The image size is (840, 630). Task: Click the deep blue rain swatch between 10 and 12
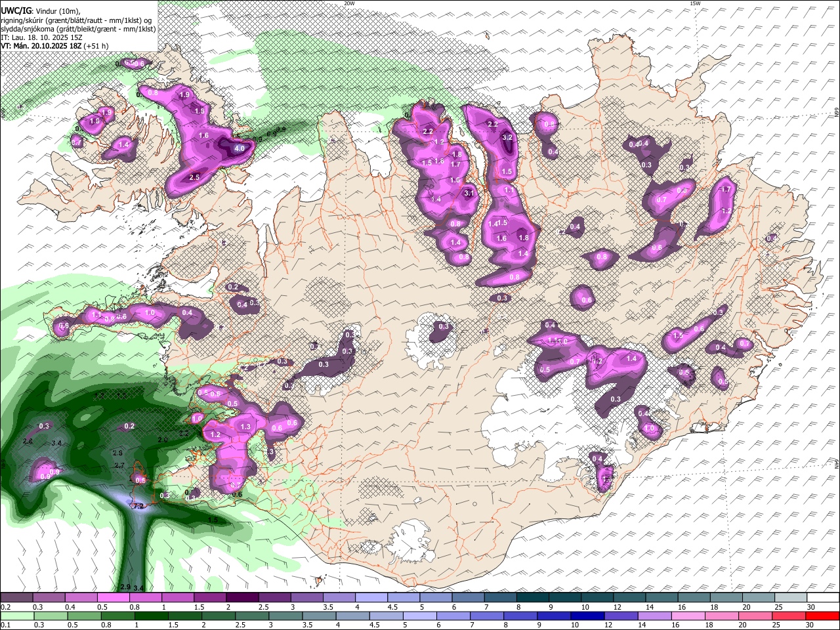coord(586,616)
